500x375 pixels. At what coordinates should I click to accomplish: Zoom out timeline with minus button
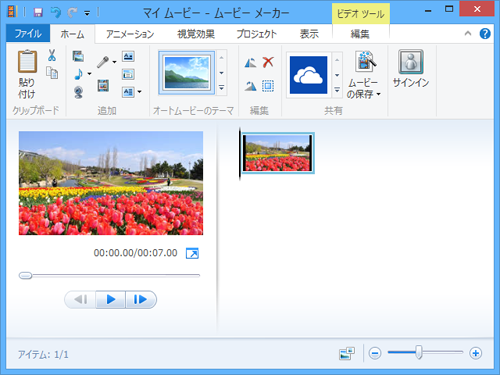coord(375,353)
